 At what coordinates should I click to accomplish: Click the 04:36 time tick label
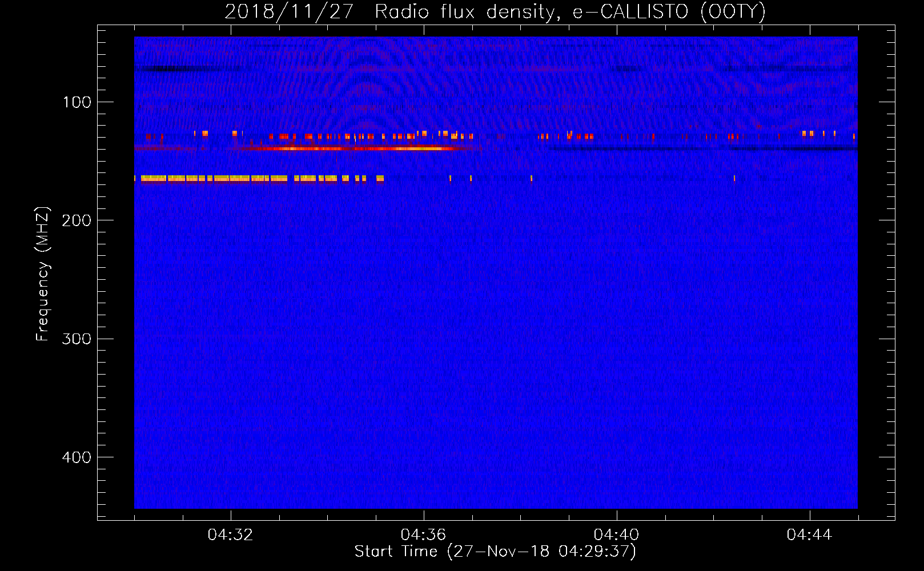pos(424,534)
